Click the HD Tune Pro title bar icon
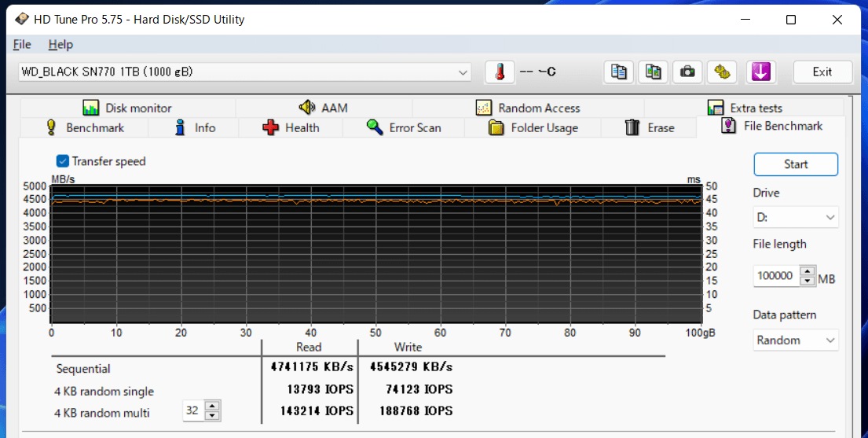Image resolution: width=868 pixels, height=438 pixels. (x=21, y=20)
